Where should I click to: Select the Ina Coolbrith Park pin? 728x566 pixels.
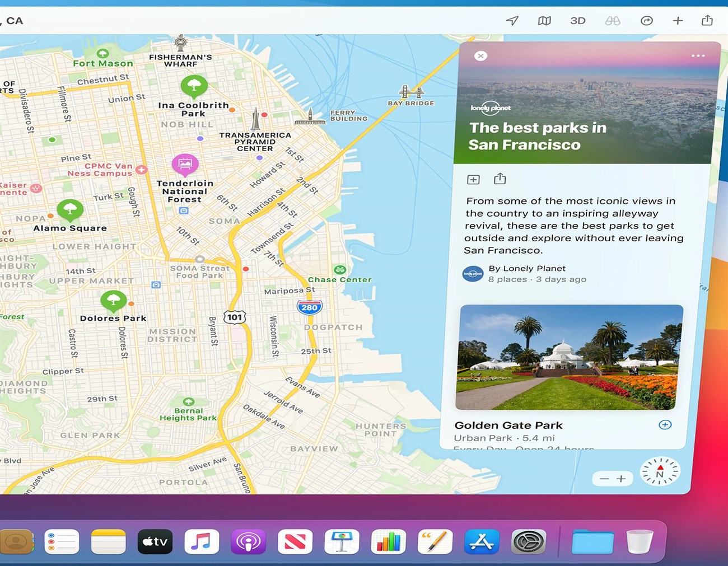pos(194,87)
